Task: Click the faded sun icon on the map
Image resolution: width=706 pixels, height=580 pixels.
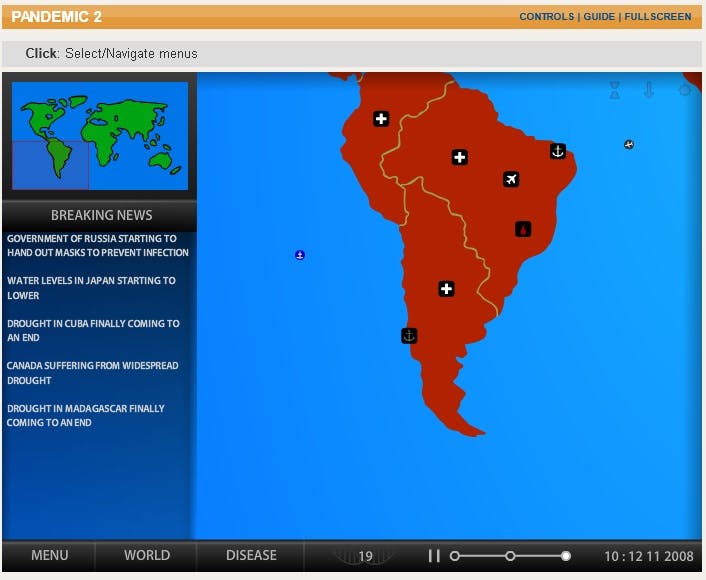Action: coord(685,90)
